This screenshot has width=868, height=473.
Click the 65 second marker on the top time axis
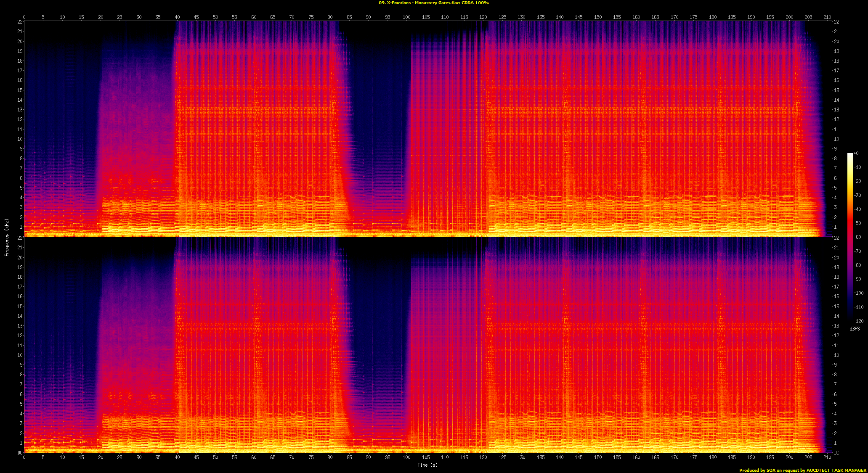(273, 17)
